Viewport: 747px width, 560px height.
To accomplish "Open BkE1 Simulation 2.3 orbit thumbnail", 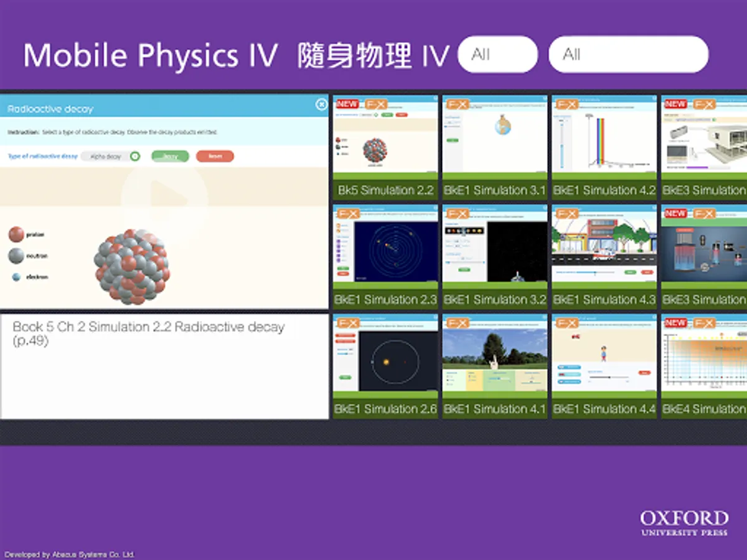I will click(385, 257).
